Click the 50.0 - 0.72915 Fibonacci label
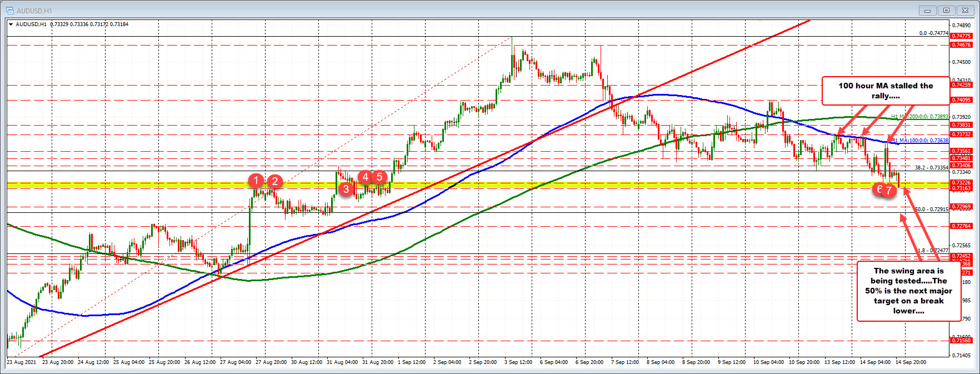Screen dimensions: 980x374 (931, 210)
